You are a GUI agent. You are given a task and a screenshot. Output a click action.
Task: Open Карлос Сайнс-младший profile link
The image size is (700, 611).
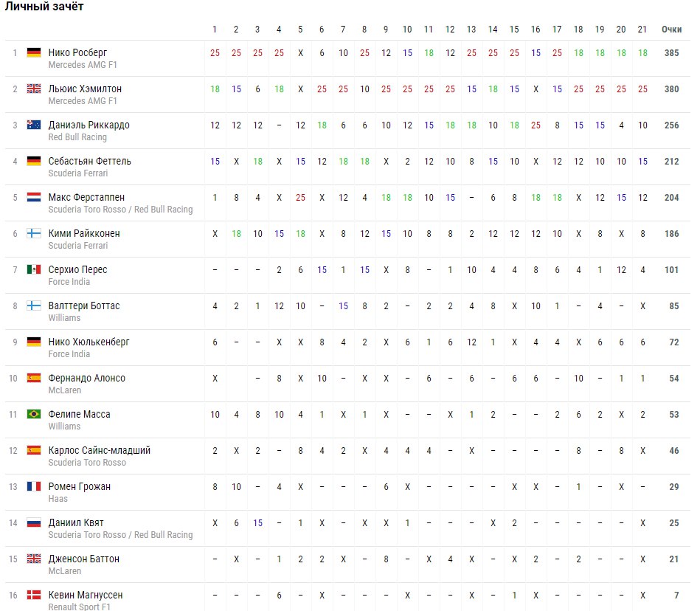click(99, 450)
